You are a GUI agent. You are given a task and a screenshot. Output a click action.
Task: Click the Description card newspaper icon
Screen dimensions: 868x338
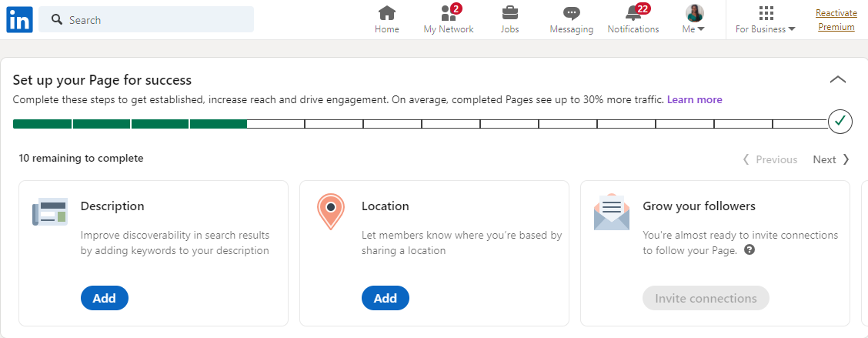click(50, 212)
